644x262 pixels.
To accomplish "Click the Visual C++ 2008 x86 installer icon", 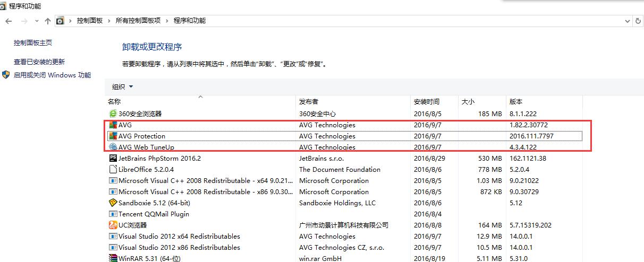I will pos(113,192).
